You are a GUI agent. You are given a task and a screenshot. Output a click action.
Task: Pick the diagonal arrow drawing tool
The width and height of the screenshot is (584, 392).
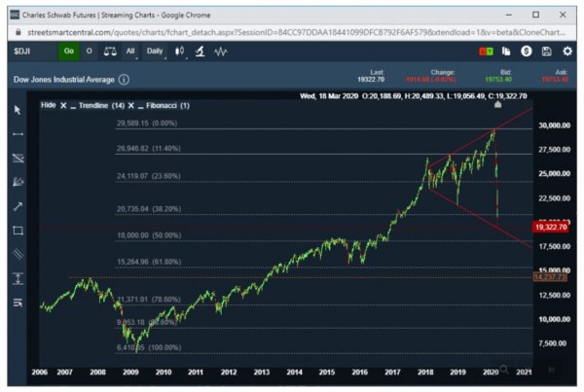point(18,205)
